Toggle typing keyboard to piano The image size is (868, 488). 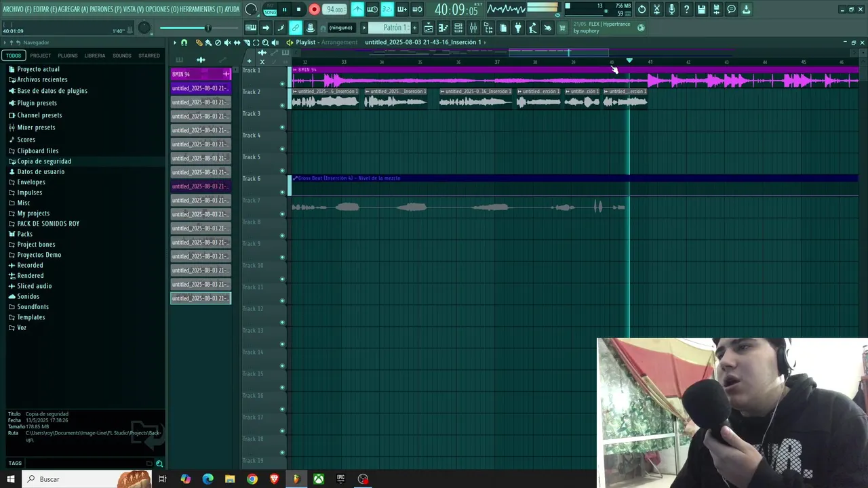pyautogui.click(x=251, y=28)
